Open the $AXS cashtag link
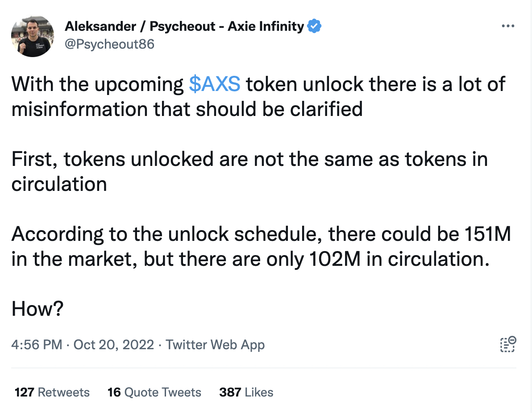Image resolution: width=532 pixels, height=413 pixels. tap(214, 84)
